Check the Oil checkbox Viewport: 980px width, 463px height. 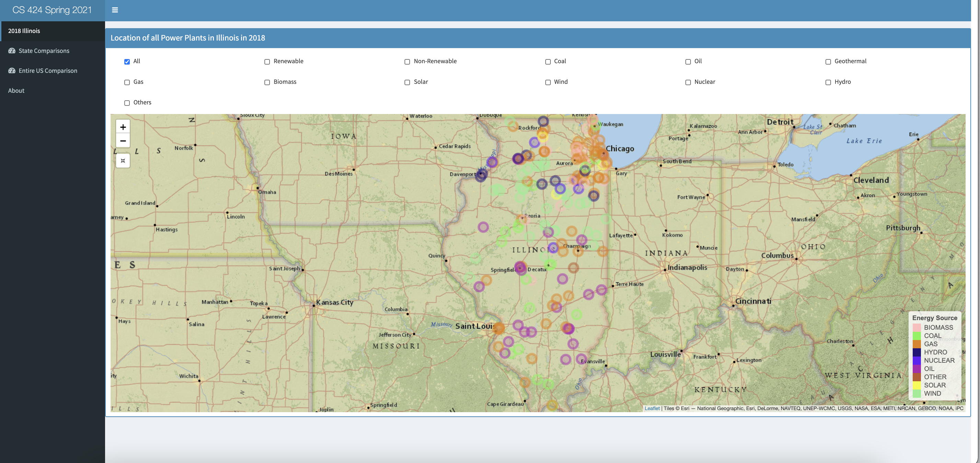pyautogui.click(x=688, y=61)
